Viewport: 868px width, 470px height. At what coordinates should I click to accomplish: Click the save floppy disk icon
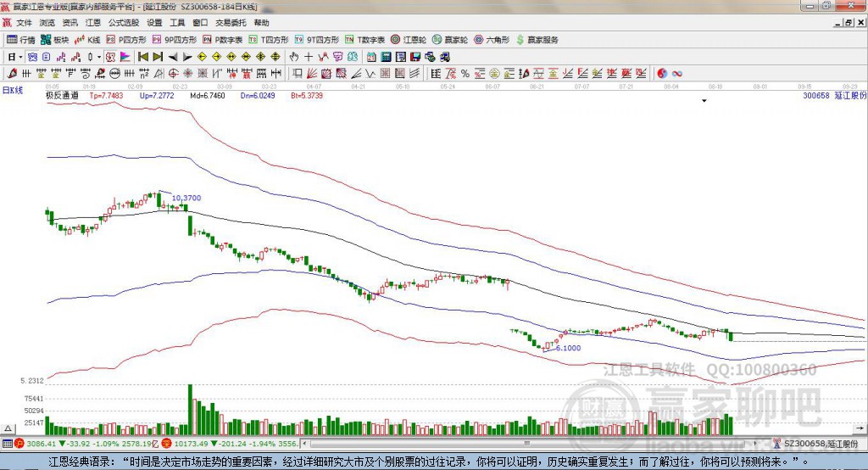pos(415,57)
